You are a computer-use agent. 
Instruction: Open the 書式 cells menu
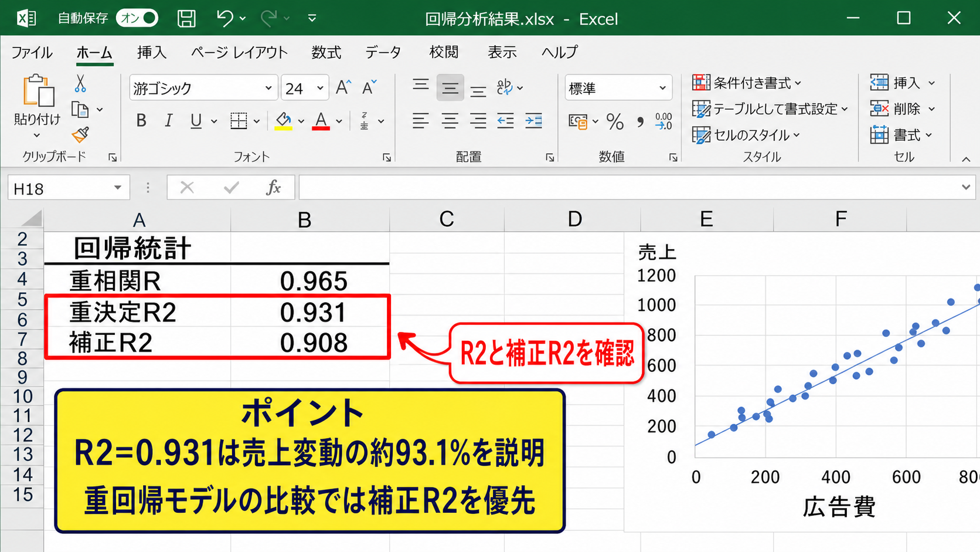901,135
